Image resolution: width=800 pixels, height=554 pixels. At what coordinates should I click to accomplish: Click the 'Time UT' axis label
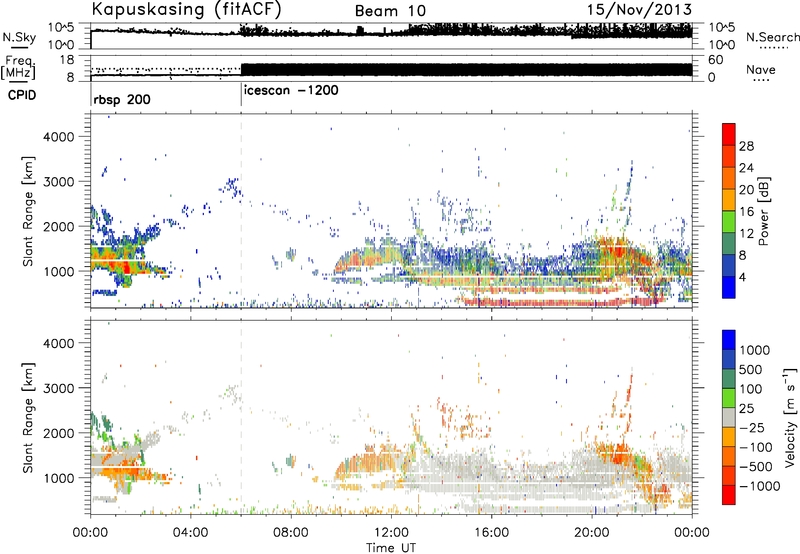[391, 548]
